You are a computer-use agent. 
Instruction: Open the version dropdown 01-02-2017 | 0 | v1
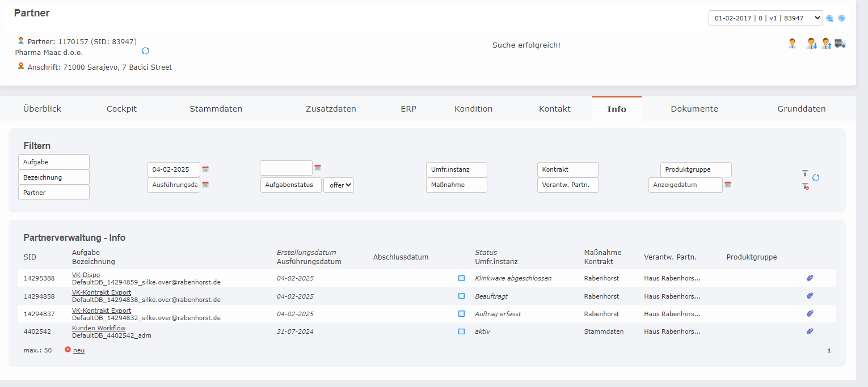(x=765, y=18)
